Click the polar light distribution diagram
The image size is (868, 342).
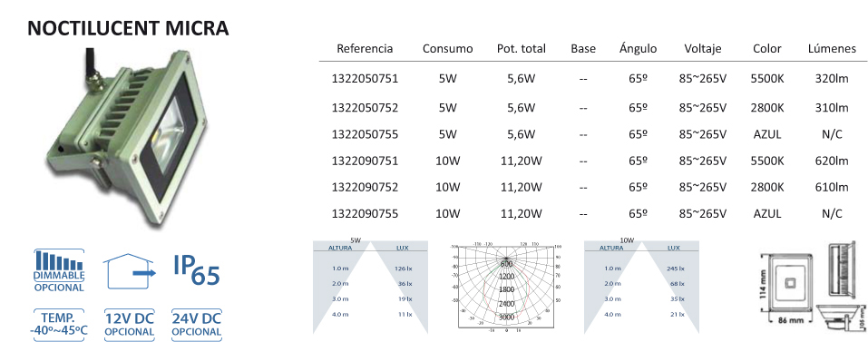point(506,288)
